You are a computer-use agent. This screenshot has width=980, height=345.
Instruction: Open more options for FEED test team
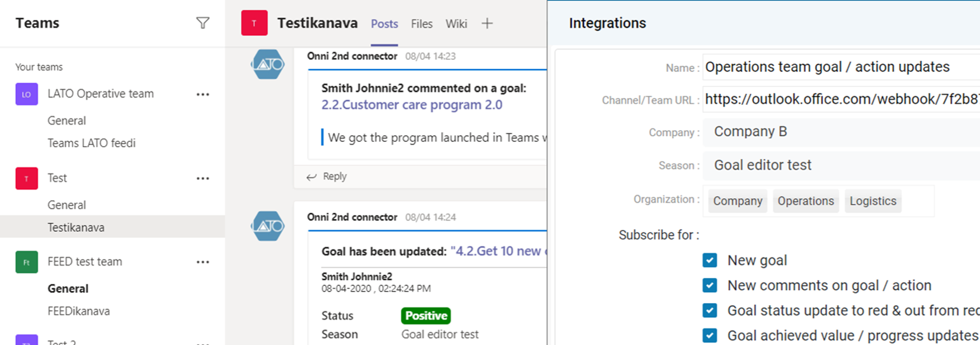point(203,262)
